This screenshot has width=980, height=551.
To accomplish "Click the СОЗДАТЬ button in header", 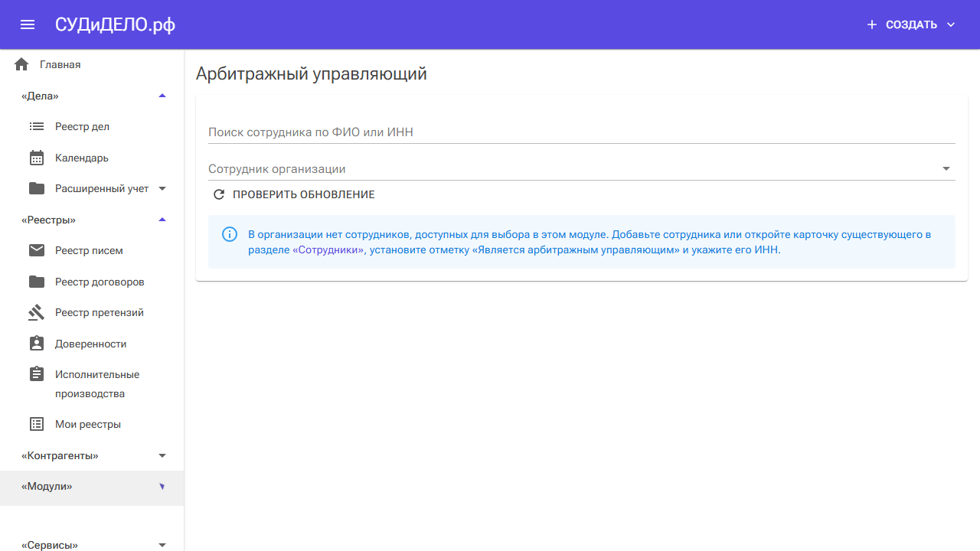I will pos(911,24).
